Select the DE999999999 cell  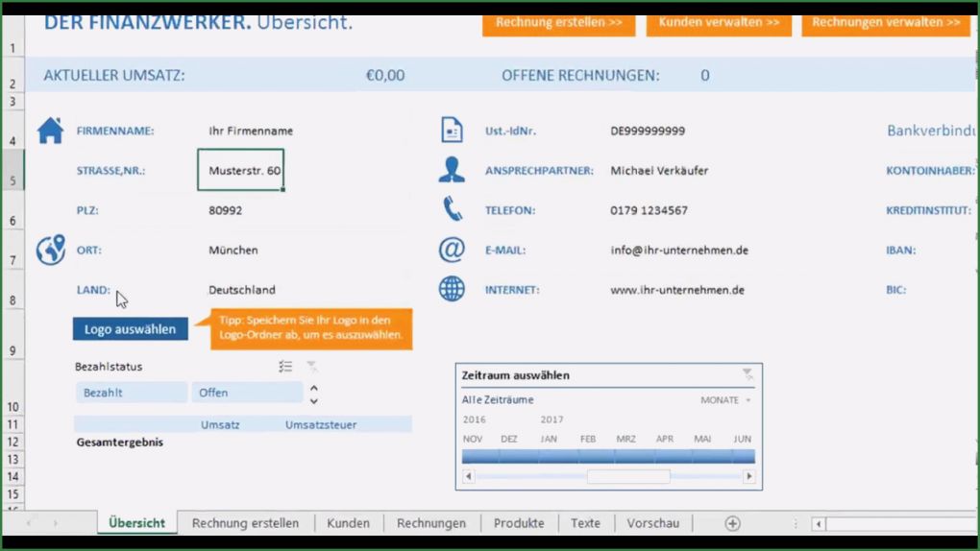coord(648,131)
